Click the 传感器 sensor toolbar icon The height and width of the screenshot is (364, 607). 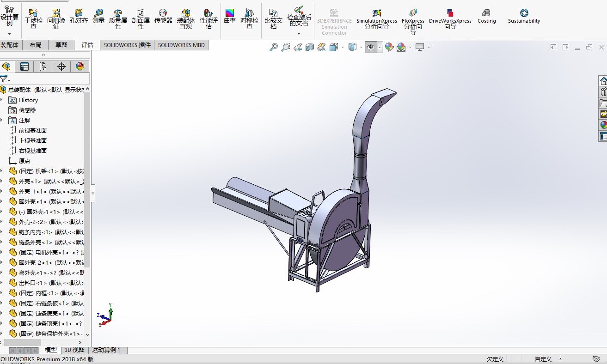[163, 16]
